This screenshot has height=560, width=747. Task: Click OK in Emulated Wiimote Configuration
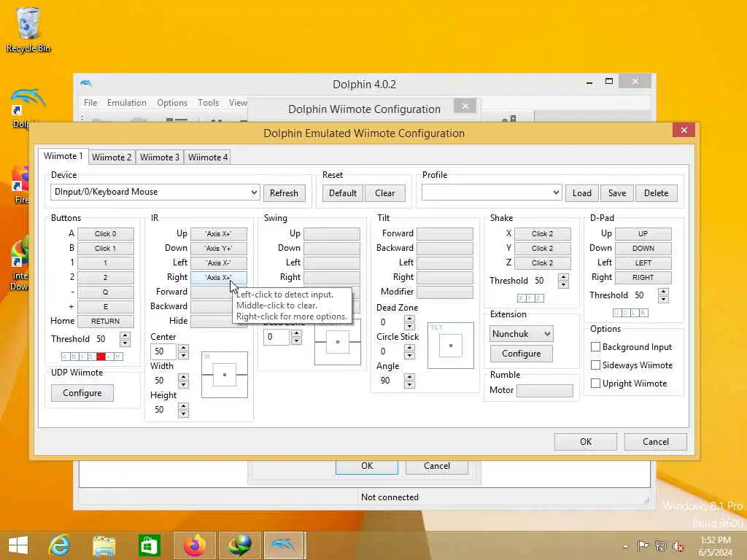tap(586, 441)
